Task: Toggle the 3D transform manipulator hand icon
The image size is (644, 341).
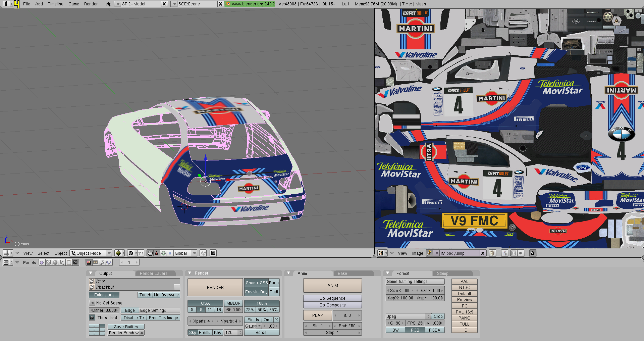Action: click(x=150, y=253)
